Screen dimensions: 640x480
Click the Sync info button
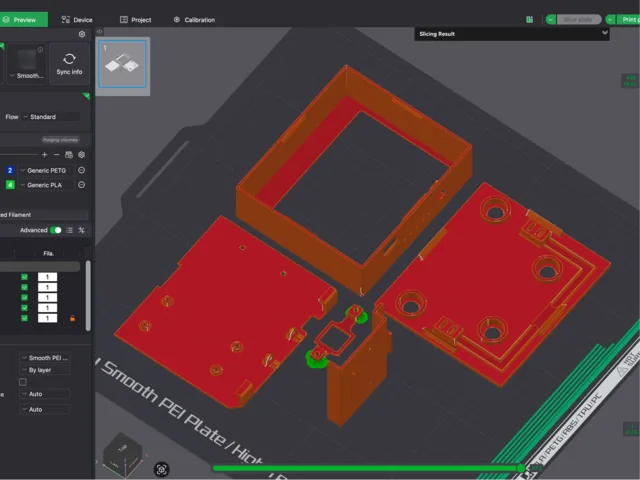69,64
